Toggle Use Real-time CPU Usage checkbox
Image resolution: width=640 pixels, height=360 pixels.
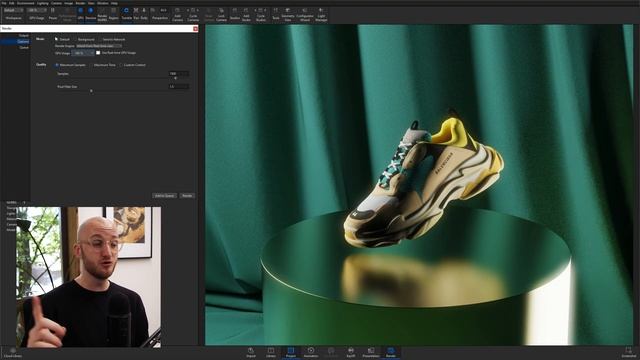pos(98,53)
